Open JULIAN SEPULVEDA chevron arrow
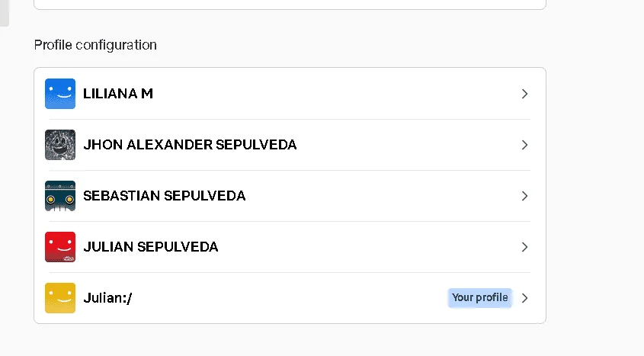This screenshot has height=356, width=644. coord(524,247)
